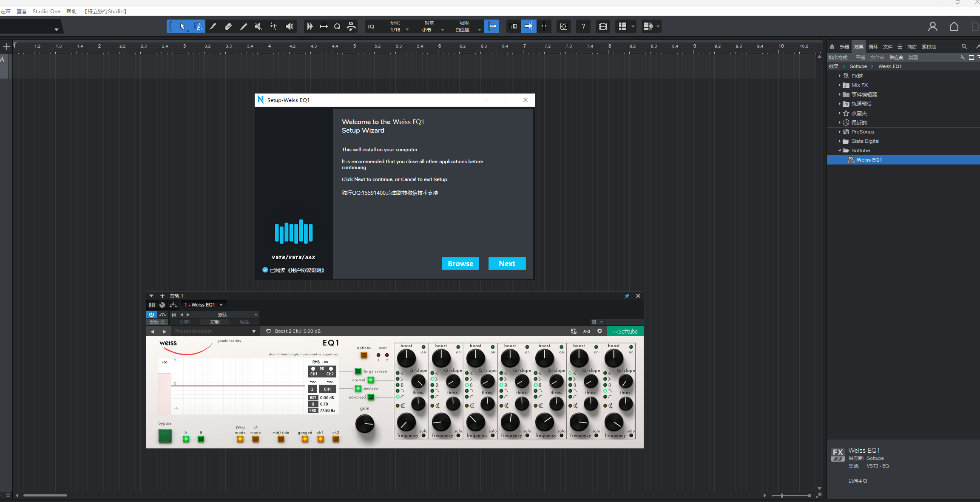Viewport: 980px width, 502px height.
Task: Select the Listen speaker tool
Action: (290, 26)
